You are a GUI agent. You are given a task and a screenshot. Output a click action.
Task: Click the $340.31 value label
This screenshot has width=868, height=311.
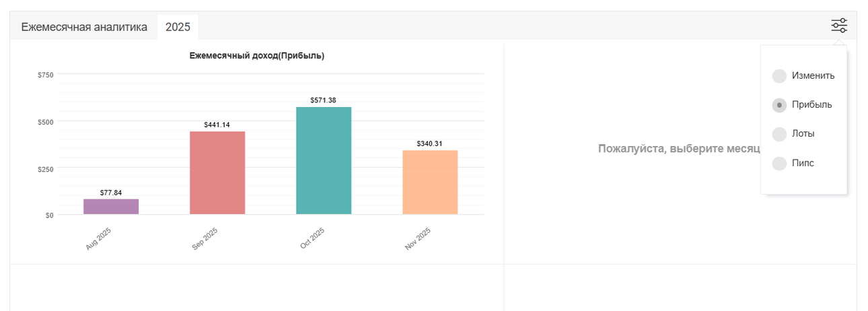[x=430, y=143]
